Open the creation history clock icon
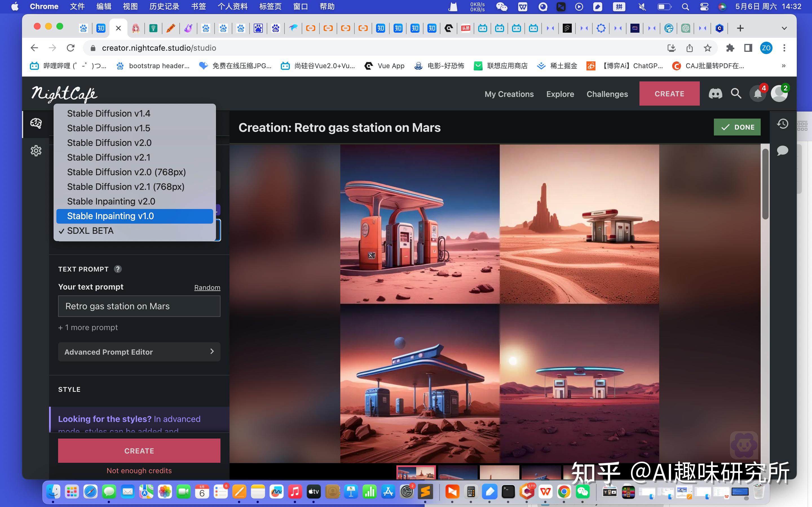This screenshot has width=812, height=507. (782, 124)
